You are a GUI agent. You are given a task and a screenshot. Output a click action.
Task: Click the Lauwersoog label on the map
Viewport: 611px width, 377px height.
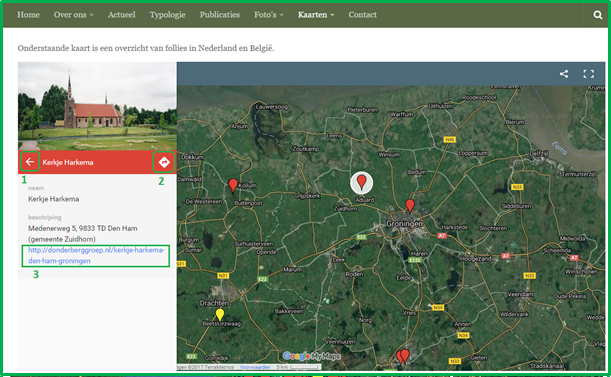click(x=272, y=107)
